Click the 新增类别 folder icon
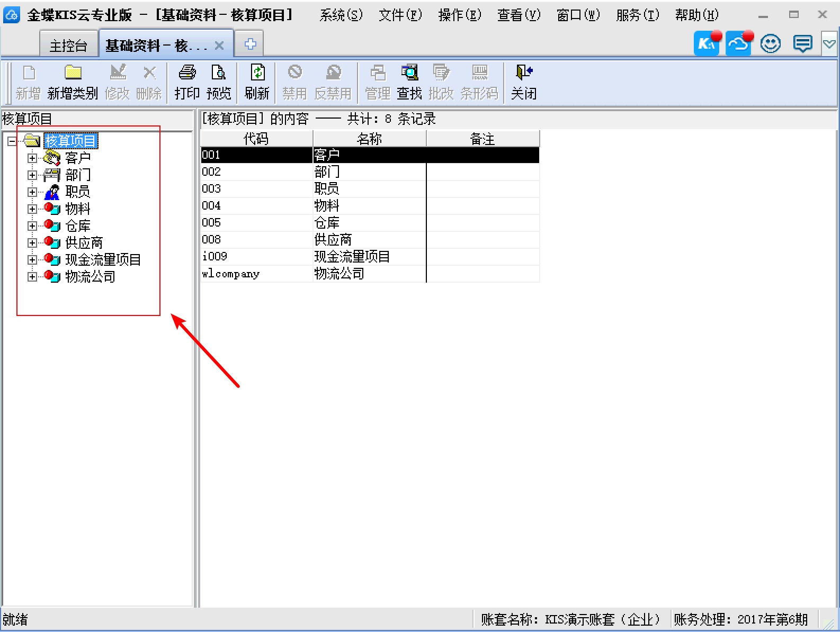840x632 pixels. point(73,73)
